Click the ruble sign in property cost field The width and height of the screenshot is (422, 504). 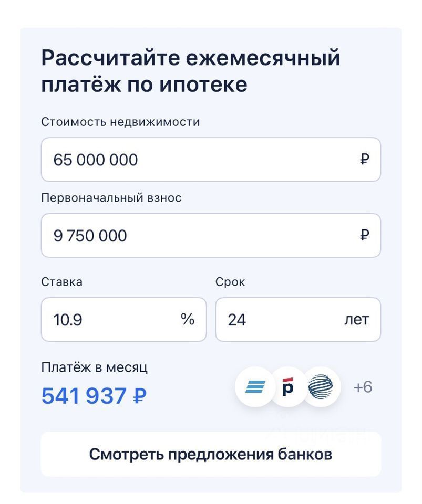[x=364, y=159]
